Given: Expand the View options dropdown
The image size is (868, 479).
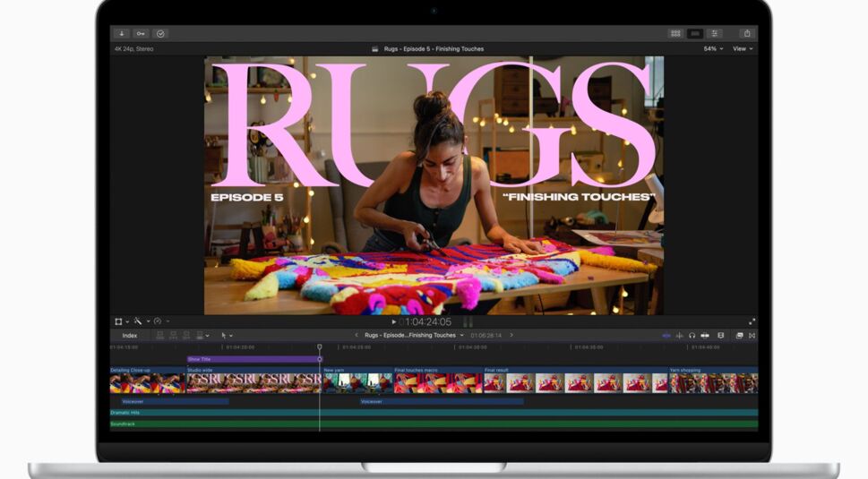Looking at the screenshot, I should coord(743,49).
